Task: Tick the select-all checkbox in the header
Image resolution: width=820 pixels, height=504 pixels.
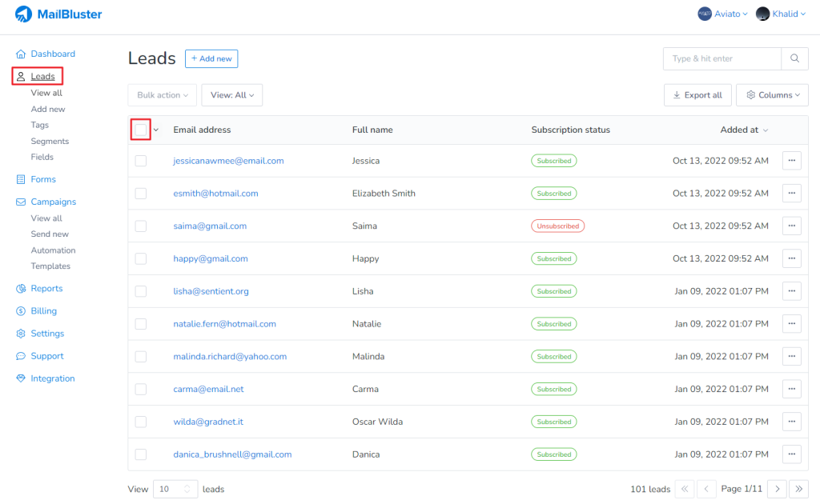Action: tap(141, 129)
